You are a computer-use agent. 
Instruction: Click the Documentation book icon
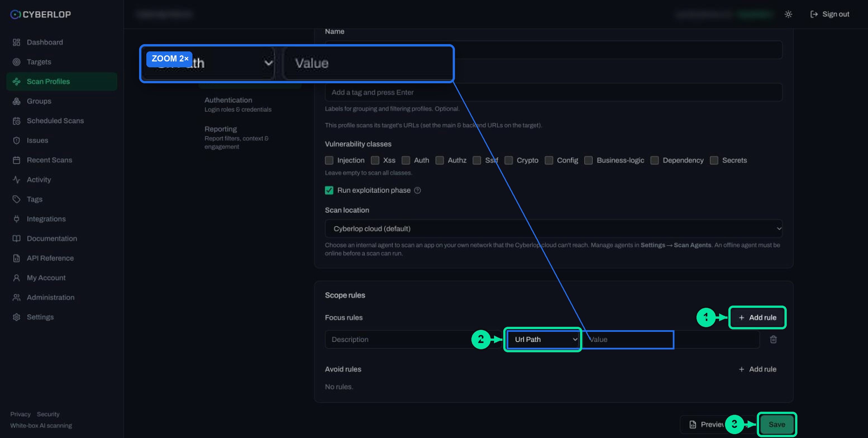click(x=16, y=239)
